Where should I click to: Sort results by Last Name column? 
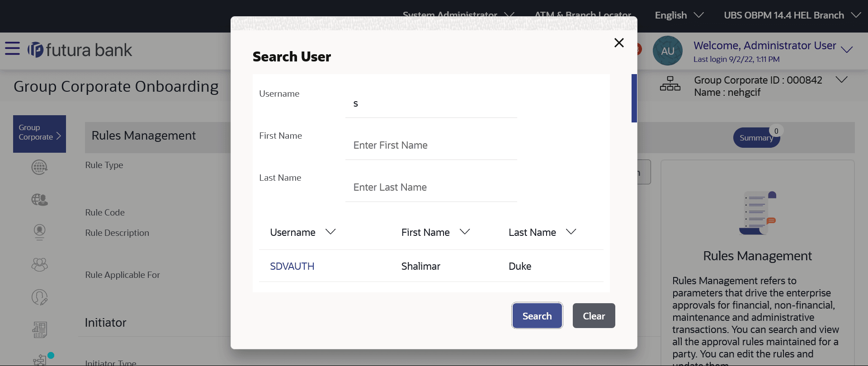571,232
